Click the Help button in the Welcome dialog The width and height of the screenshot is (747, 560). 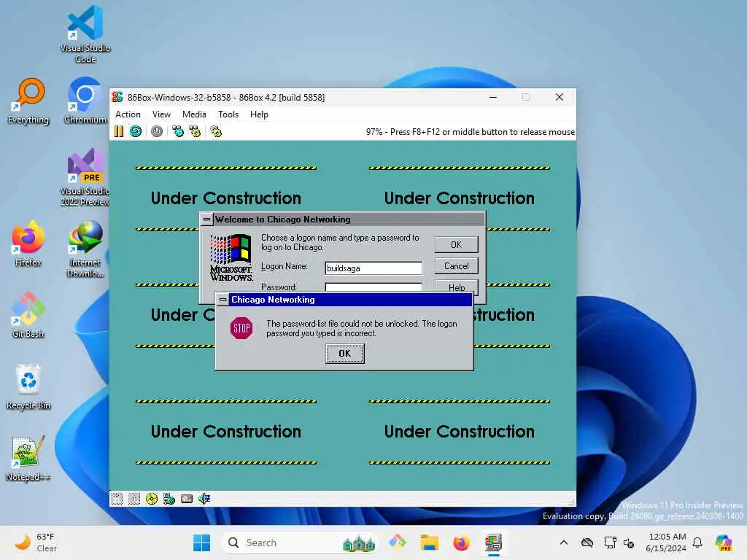pos(457,287)
